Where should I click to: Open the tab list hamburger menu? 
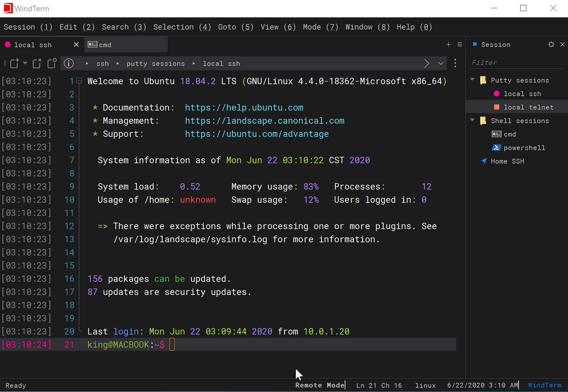[x=460, y=44]
